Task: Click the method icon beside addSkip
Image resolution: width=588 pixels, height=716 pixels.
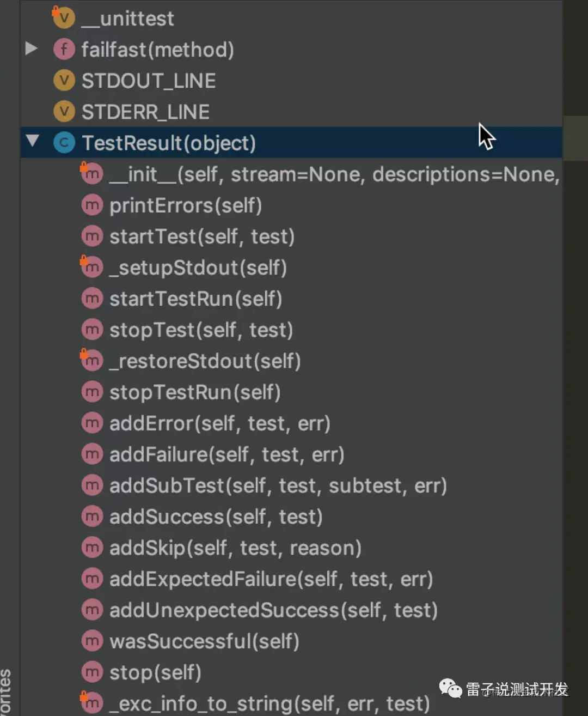Action: (92, 548)
